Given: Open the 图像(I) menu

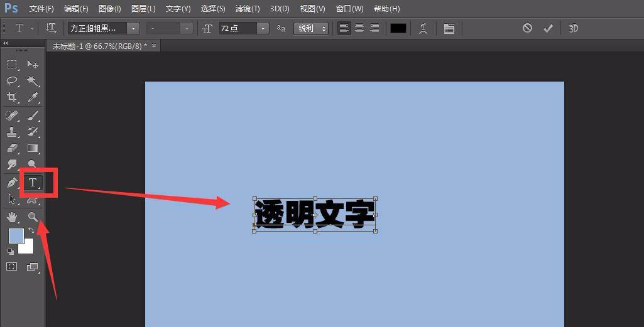Looking at the screenshot, I should tap(110, 9).
